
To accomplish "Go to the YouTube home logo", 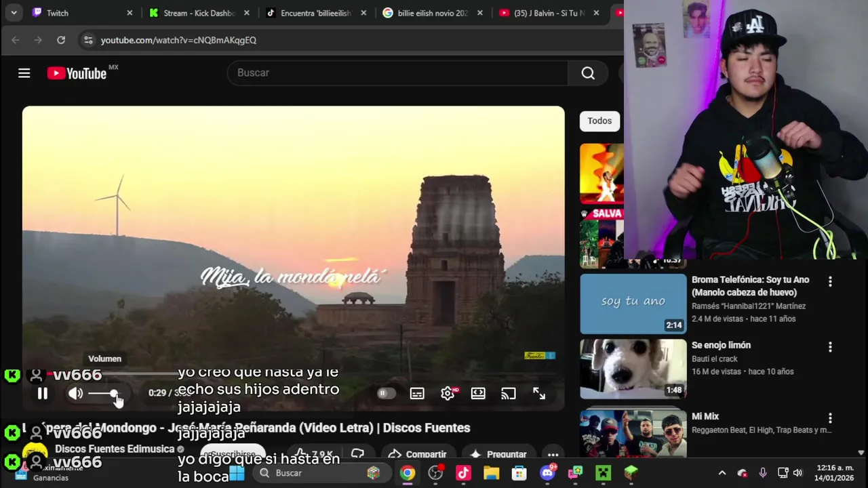I will point(77,73).
